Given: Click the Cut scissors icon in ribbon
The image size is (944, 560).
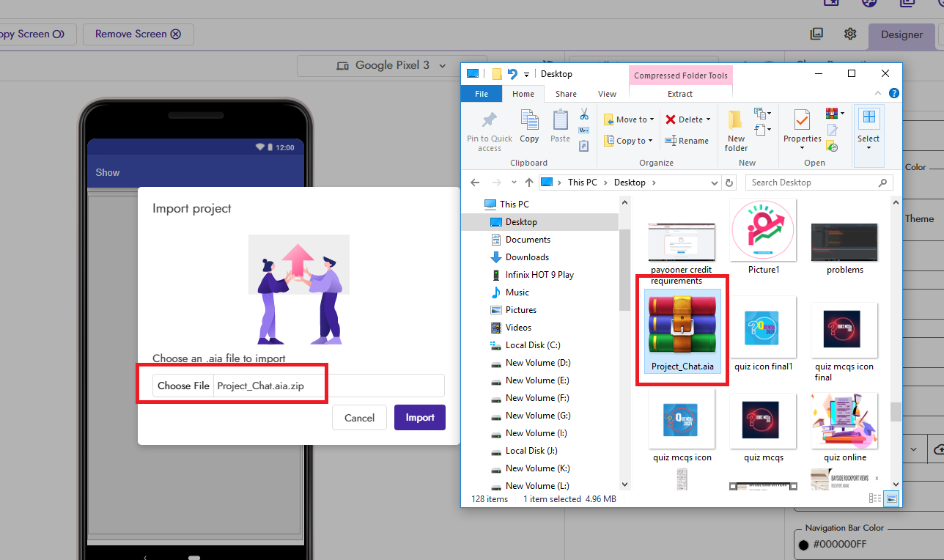Looking at the screenshot, I should (584, 114).
